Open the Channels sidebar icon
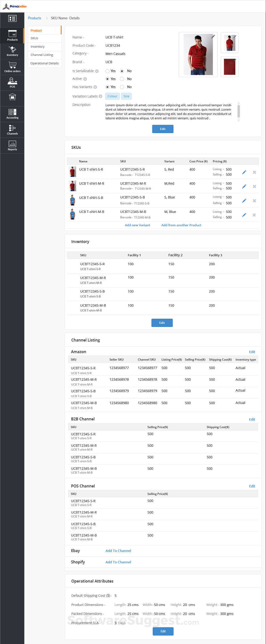Image resolution: width=266 pixels, height=644 pixels. click(12, 130)
